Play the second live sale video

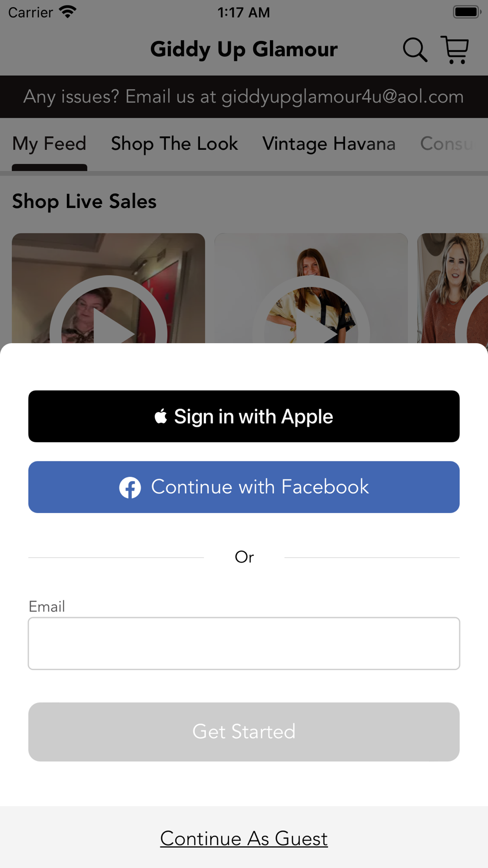point(311,288)
